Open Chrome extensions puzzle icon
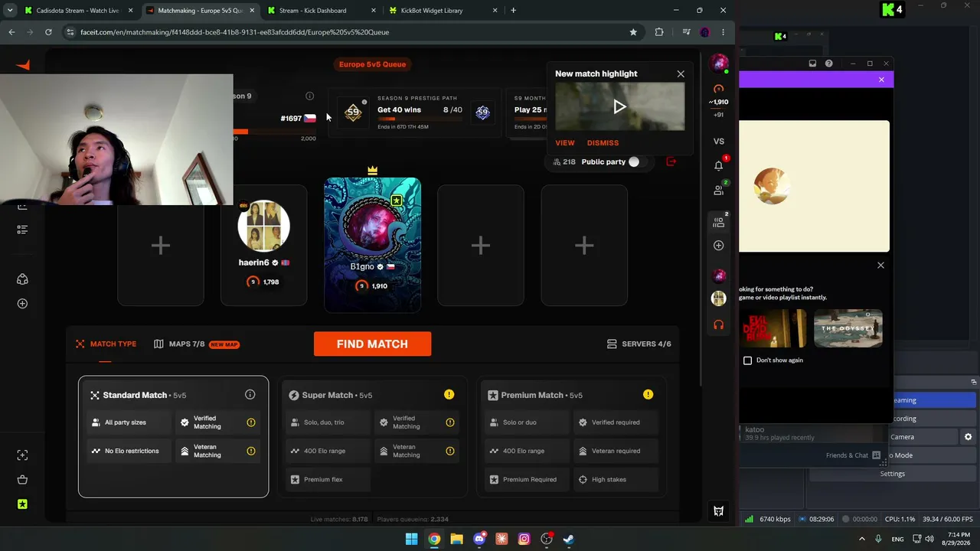This screenshot has height=551, width=980. (659, 32)
